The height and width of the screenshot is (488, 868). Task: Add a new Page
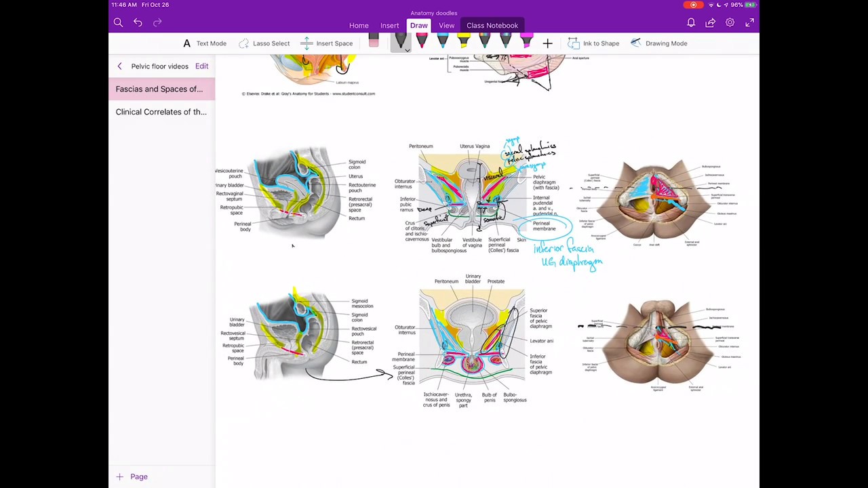(132, 476)
